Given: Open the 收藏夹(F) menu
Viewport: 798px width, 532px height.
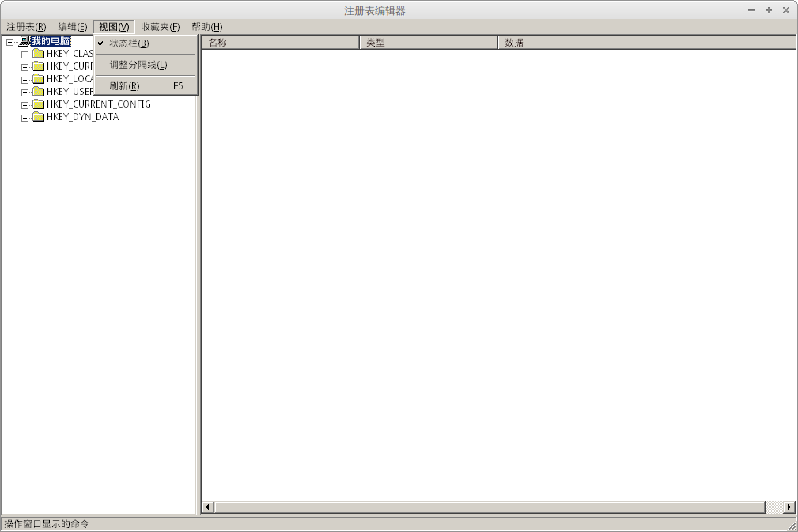Looking at the screenshot, I should pyautogui.click(x=161, y=27).
